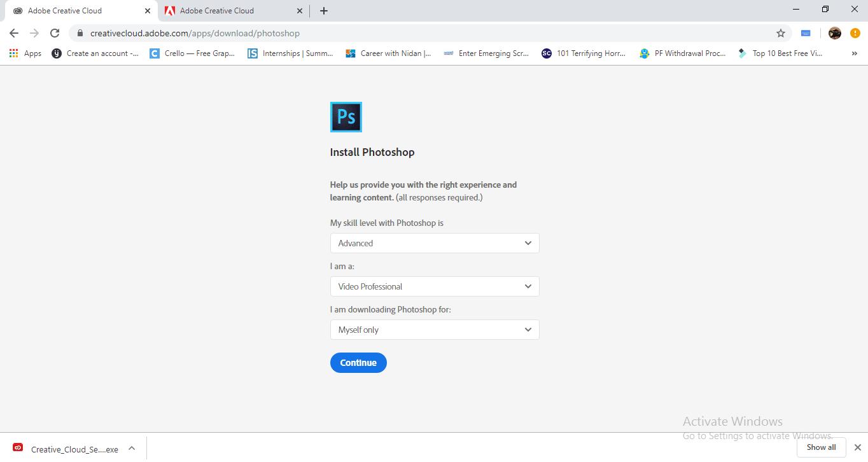View site security via the lock icon

coord(80,33)
